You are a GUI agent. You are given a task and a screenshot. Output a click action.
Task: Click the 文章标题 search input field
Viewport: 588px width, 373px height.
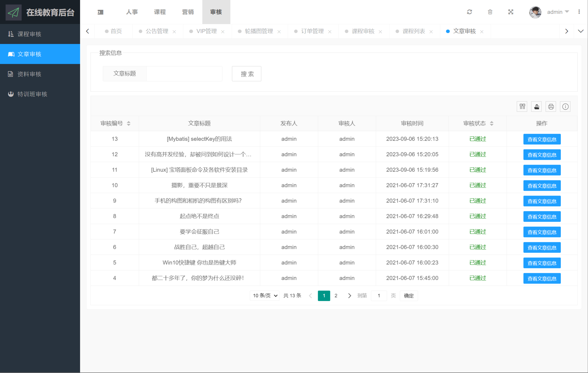pyautogui.click(x=184, y=74)
